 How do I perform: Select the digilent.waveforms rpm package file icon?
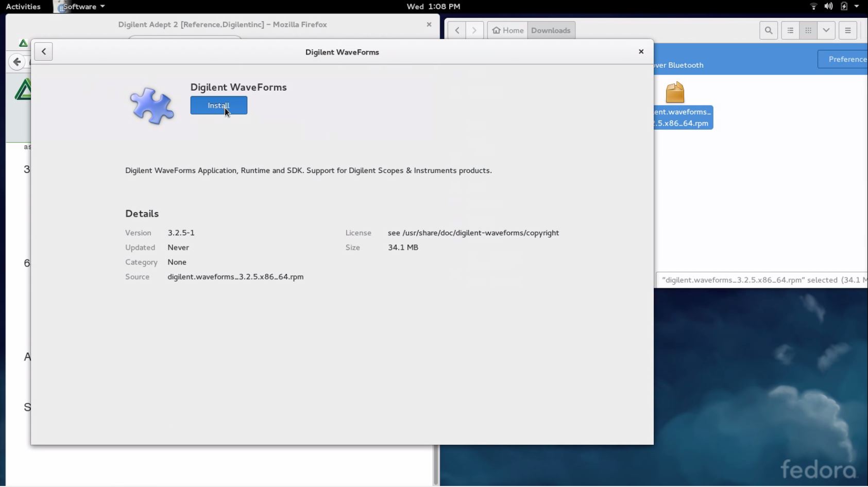click(x=675, y=93)
